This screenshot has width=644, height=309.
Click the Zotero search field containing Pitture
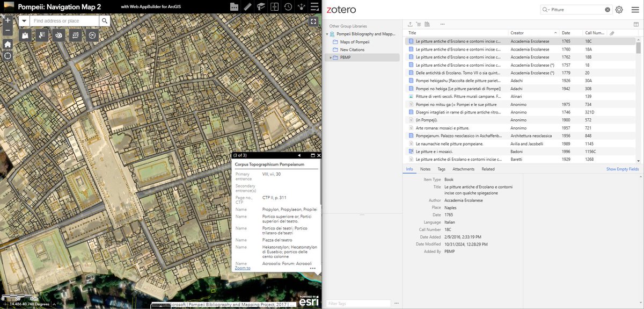[x=577, y=10]
